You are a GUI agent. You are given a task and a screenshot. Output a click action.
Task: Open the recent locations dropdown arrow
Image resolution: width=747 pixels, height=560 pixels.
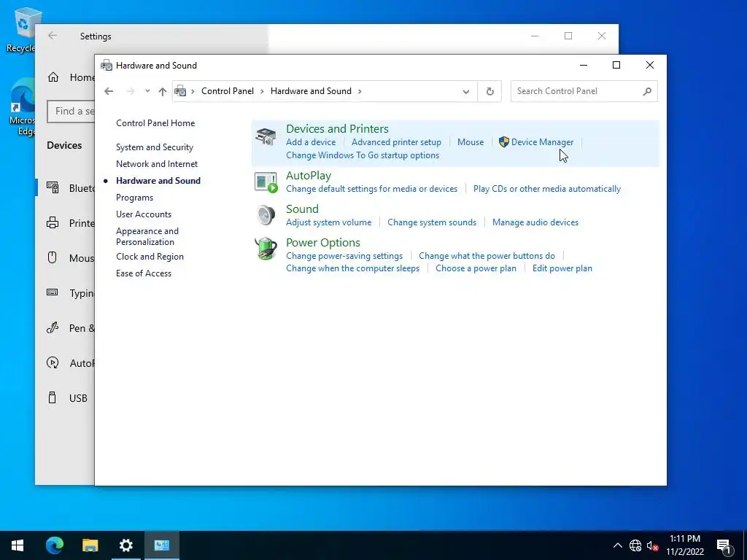[147, 91]
